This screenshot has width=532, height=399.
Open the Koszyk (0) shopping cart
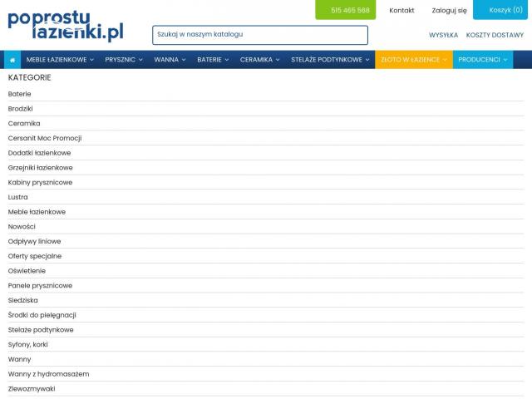pos(503,10)
